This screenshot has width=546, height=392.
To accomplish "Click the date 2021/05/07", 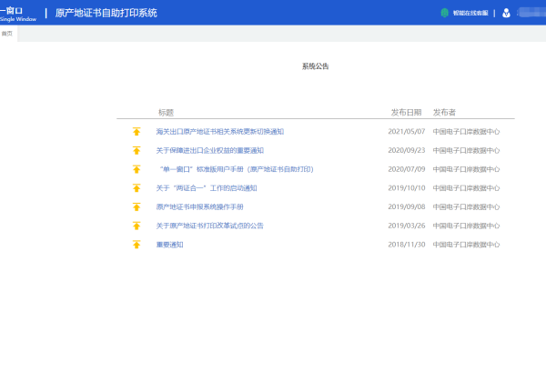I will click(x=407, y=131).
